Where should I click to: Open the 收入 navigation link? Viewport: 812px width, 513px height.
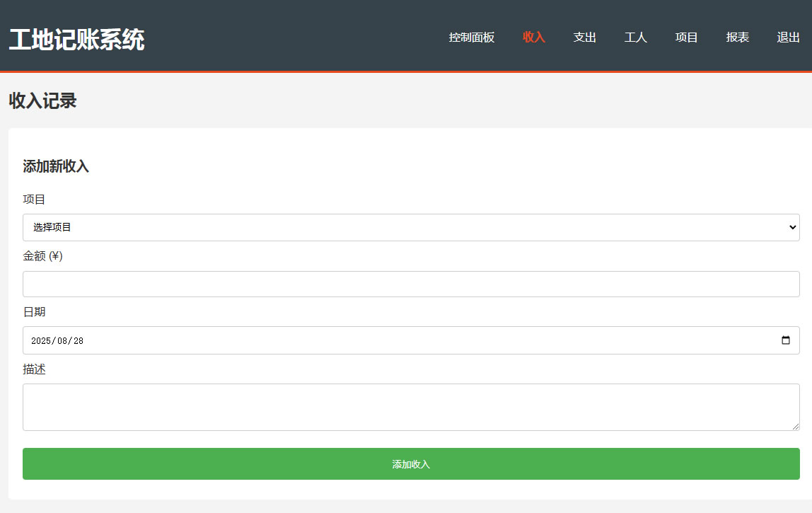[x=534, y=38]
